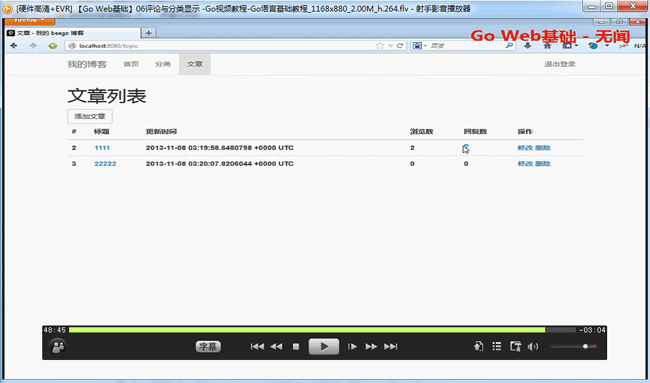Click the users icon at player's left
The image size is (650, 383).
tap(58, 347)
